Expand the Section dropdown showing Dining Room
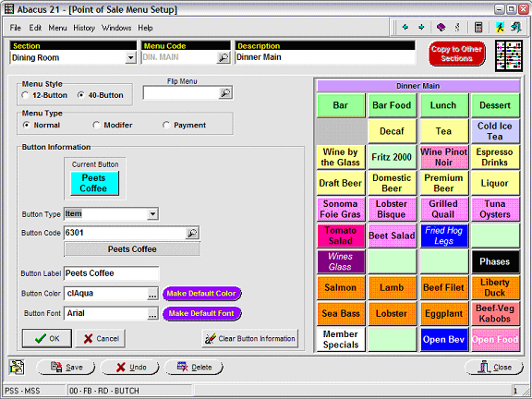 (x=130, y=57)
